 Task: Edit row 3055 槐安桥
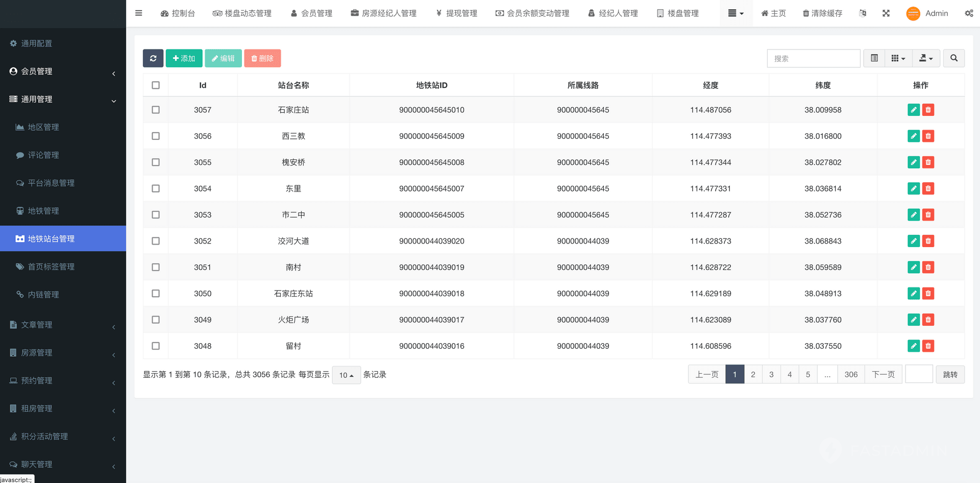click(914, 162)
